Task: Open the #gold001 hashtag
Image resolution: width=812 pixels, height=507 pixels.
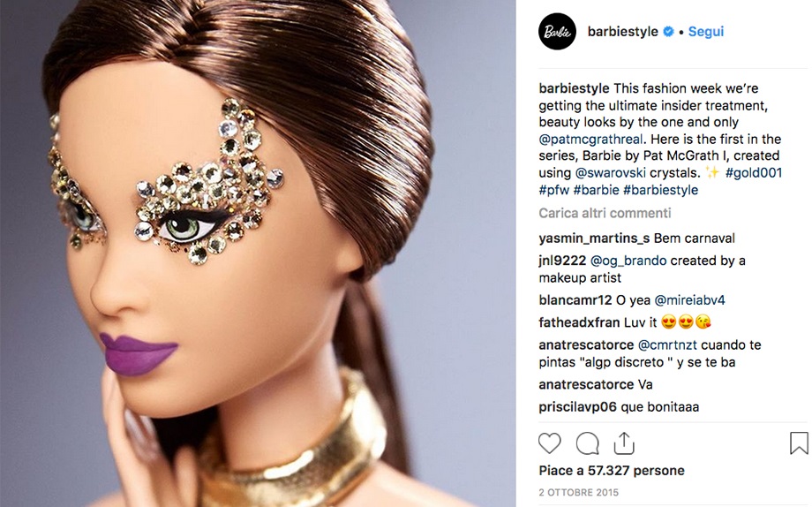Action: click(754, 172)
